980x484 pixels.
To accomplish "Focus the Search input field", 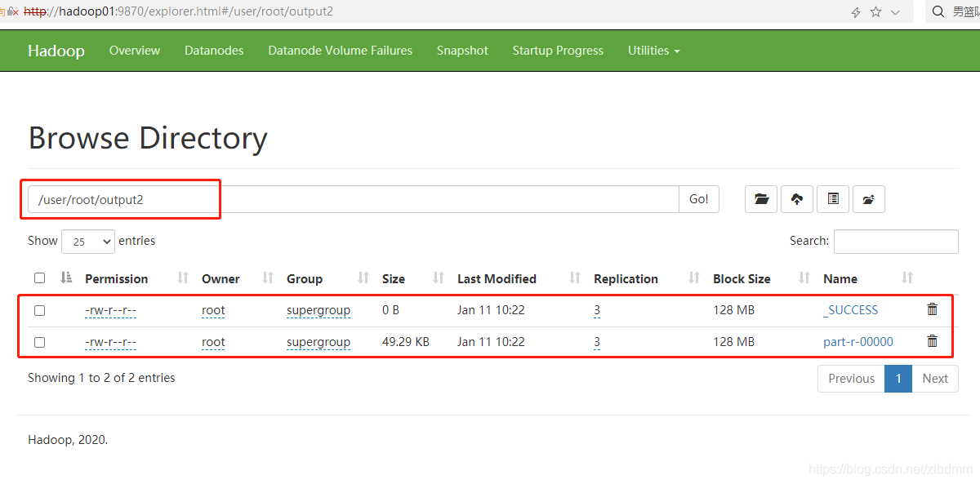I will point(896,242).
